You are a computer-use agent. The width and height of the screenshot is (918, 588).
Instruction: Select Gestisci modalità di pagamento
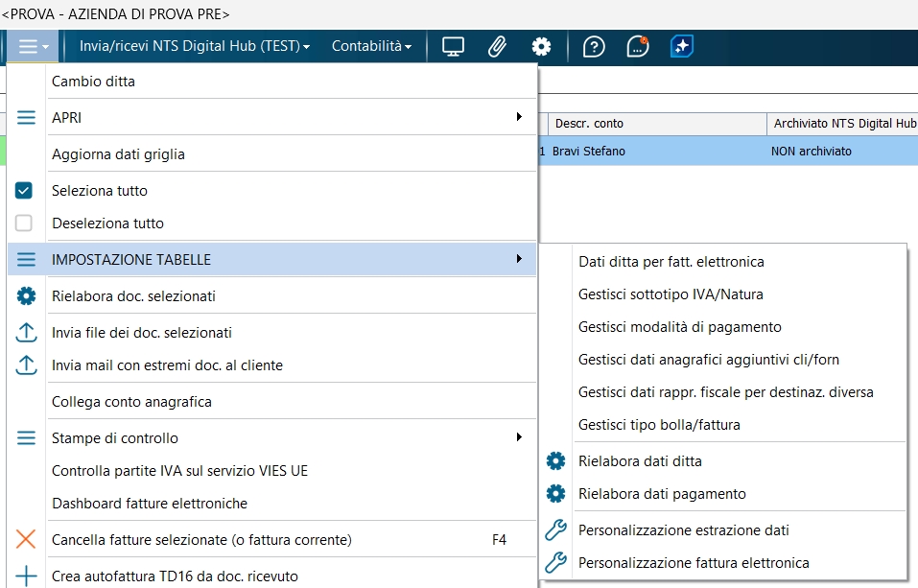pos(679,327)
